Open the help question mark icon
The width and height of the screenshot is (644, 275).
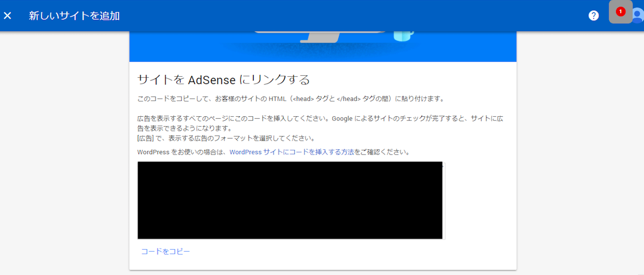coord(594,16)
